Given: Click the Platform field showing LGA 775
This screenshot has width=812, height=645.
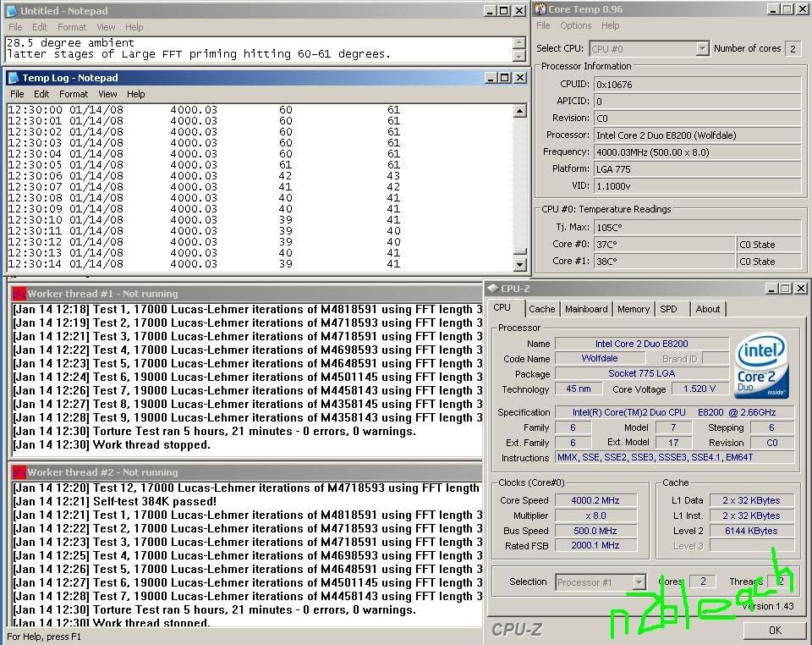Looking at the screenshot, I should coord(697,169).
